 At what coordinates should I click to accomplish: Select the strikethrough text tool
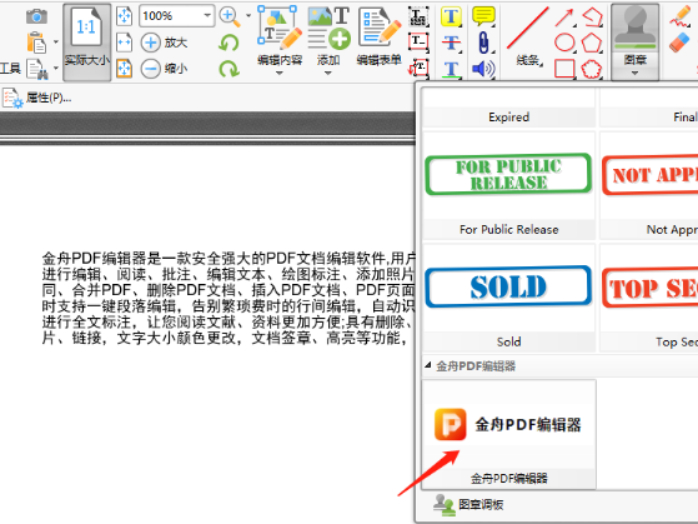(451, 43)
